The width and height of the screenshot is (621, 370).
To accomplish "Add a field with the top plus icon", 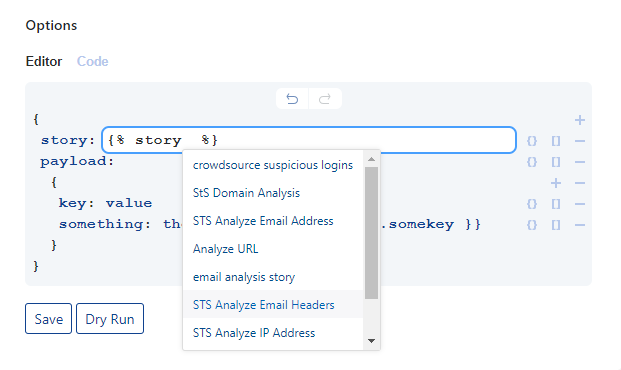I will 580,120.
